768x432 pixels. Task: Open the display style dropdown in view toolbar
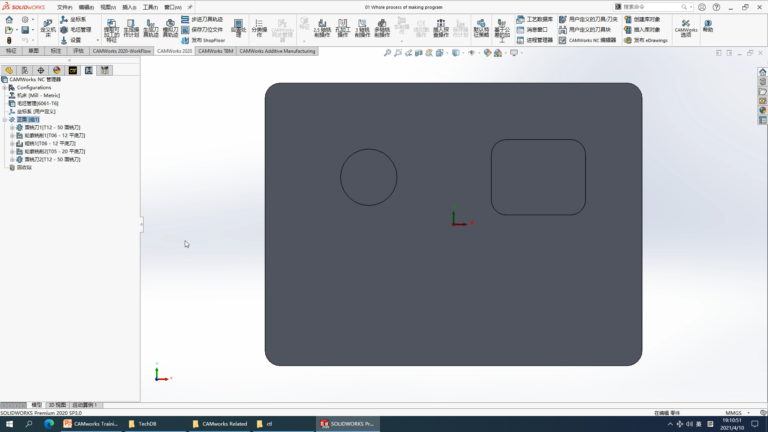pyautogui.click(x=462, y=53)
